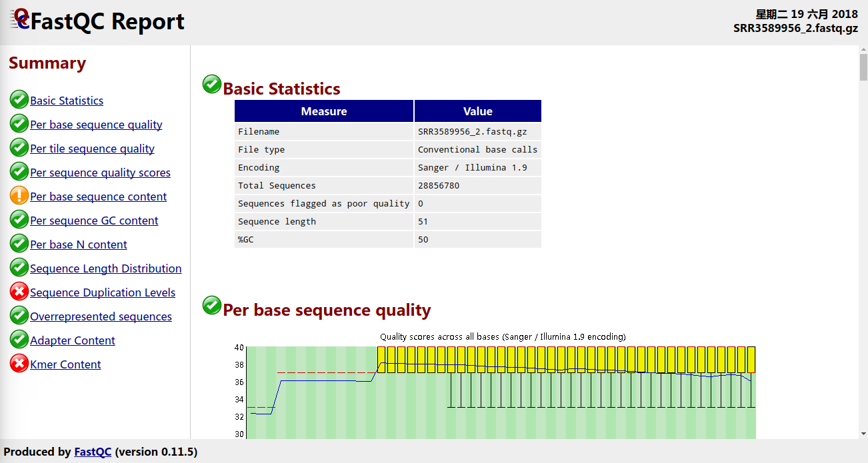Open Sequence Duplication Levels link

pyautogui.click(x=103, y=292)
